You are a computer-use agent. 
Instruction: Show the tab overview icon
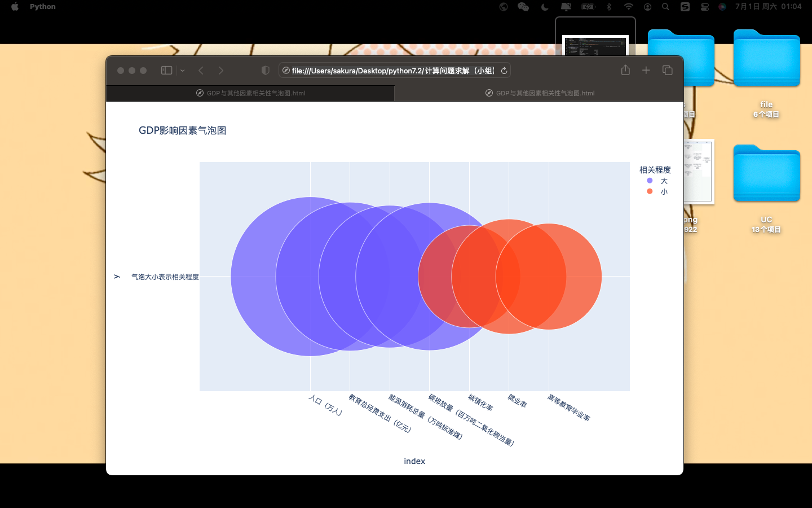[667, 70]
